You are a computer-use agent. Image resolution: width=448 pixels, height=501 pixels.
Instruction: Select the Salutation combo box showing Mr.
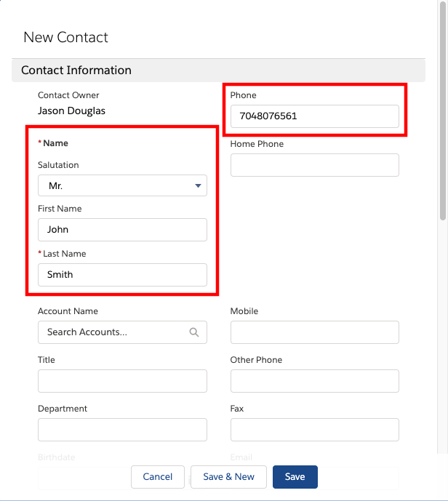coord(122,185)
